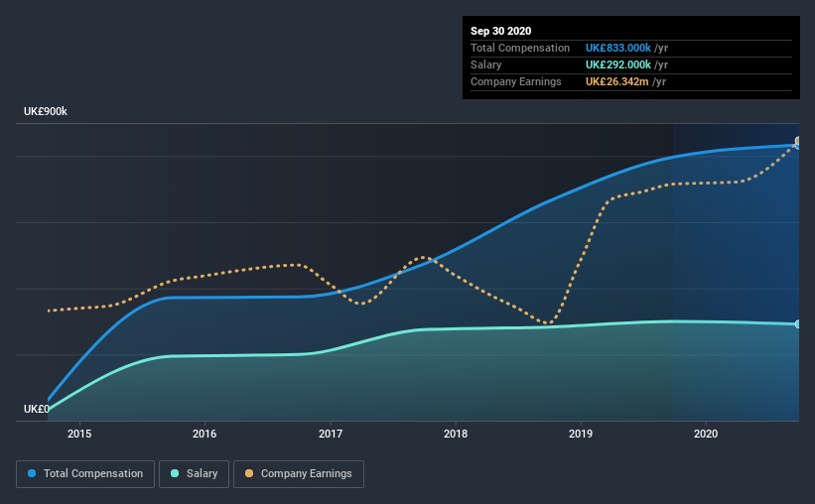Viewport: 815px width, 504px height.
Task: Click the UK£833.000k total compensation value
Action: tap(618, 48)
